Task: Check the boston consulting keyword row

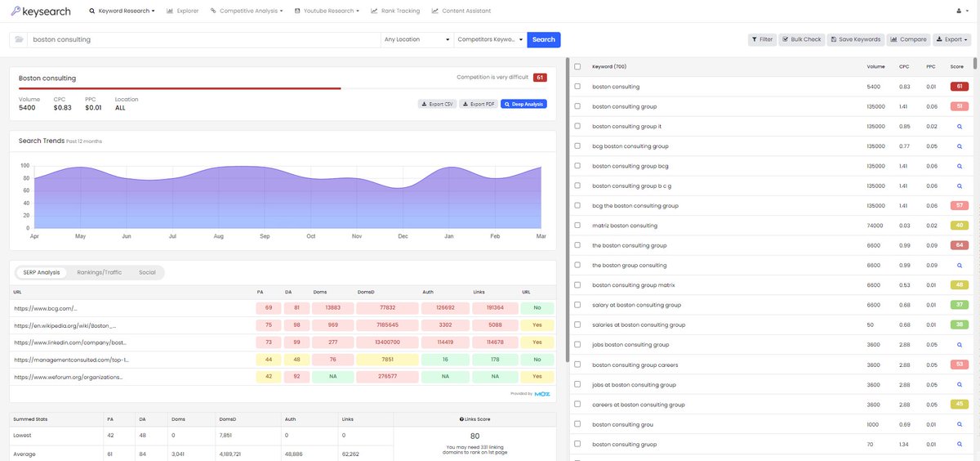Action: 577,87
